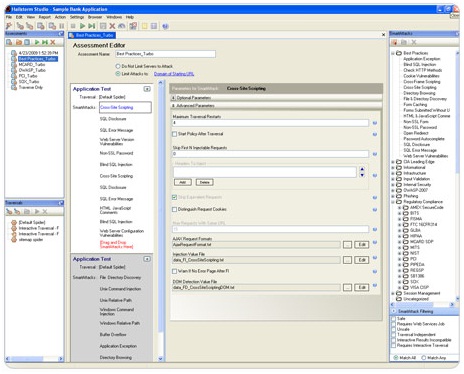Click the yellow note icon in main toolbar
This screenshot has width=464, height=374.
click(145, 26)
